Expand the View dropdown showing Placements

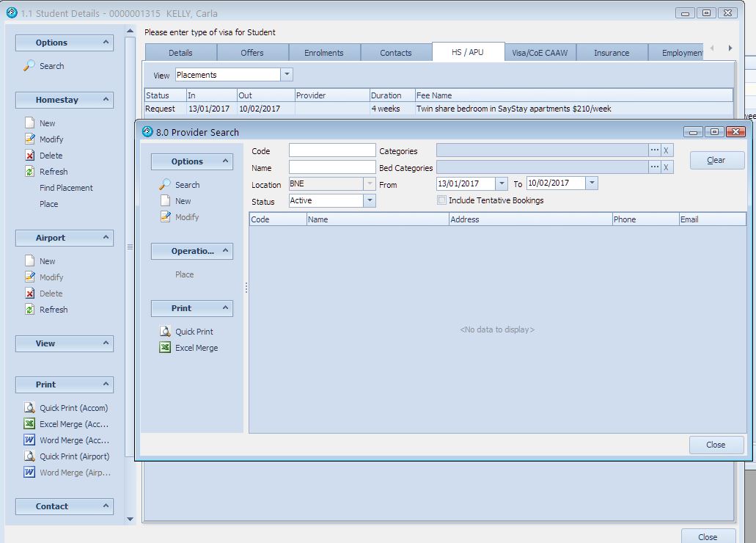287,75
